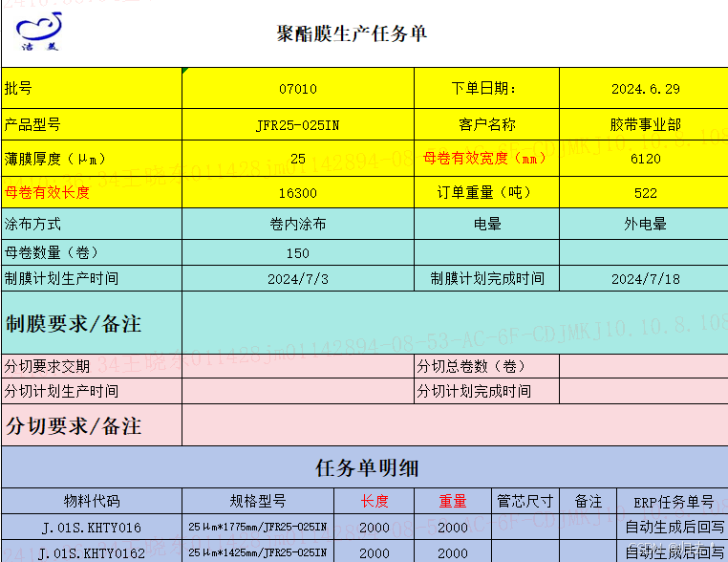The width and height of the screenshot is (728, 562).
Task: Click the 产品型号 label cell
Action: (x=92, y=124)
